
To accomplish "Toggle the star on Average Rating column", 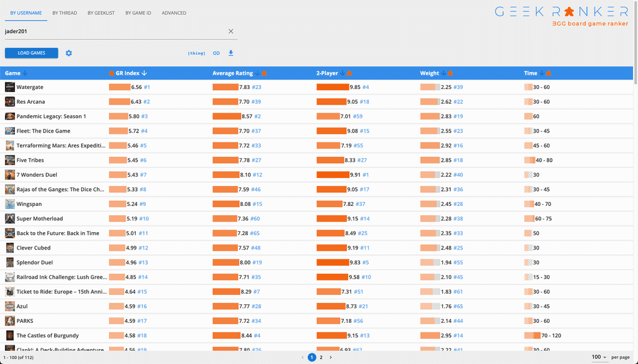I will pyautogui.click(x=264, y=73).
